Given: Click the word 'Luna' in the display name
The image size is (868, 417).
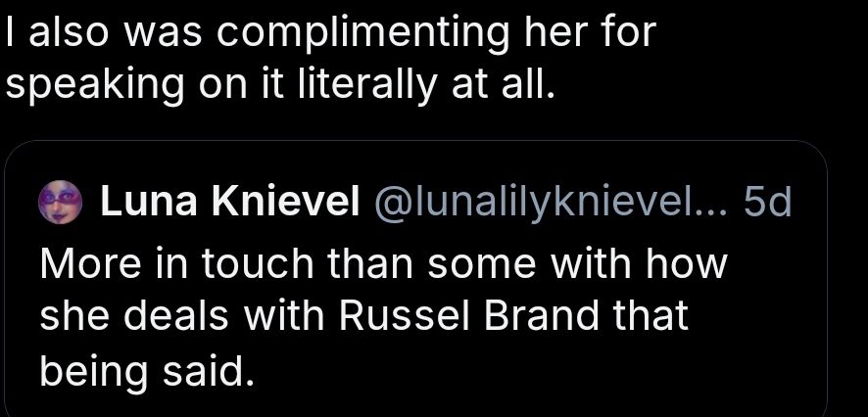Looking at the screenshot, I should (x=148, y=202).
